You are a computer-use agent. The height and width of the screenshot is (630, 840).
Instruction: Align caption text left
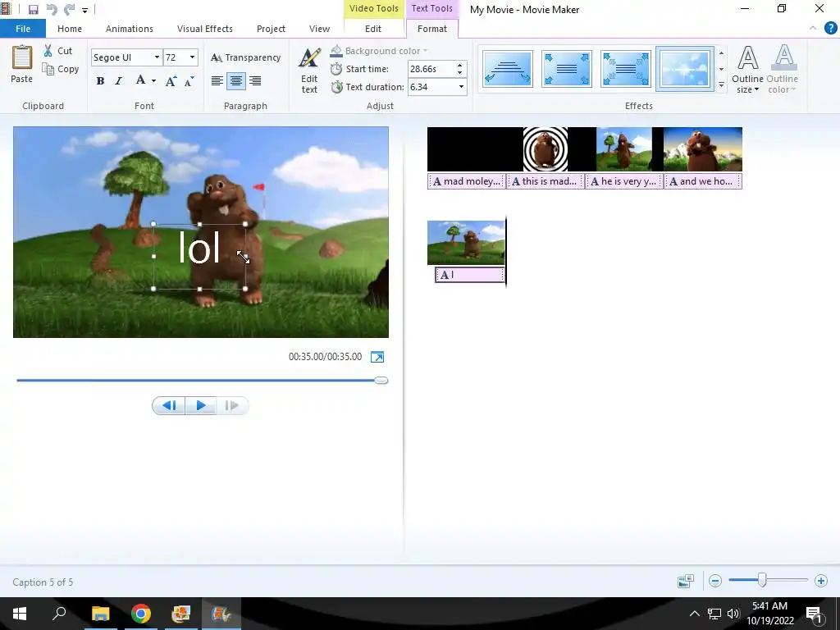(217, 81)
